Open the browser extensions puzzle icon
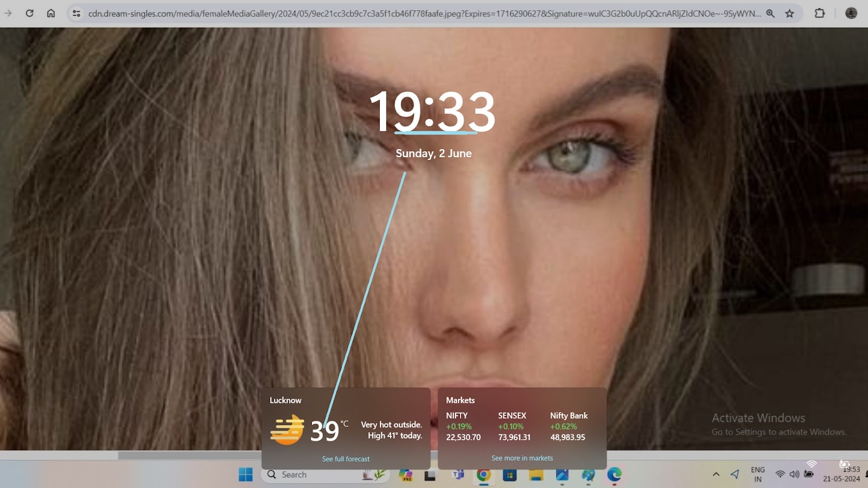868x488 pixels. [820, 13]
